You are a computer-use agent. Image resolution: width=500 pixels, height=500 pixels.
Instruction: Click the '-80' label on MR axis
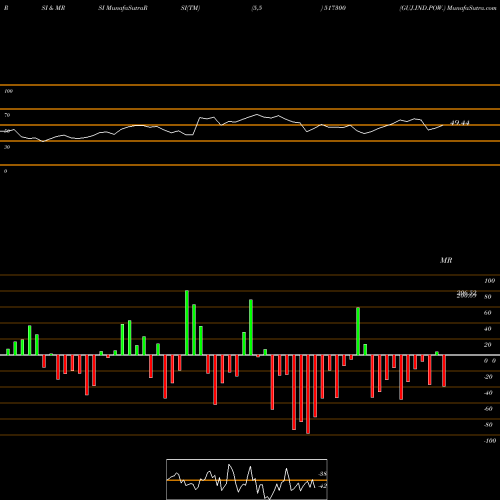488,425
